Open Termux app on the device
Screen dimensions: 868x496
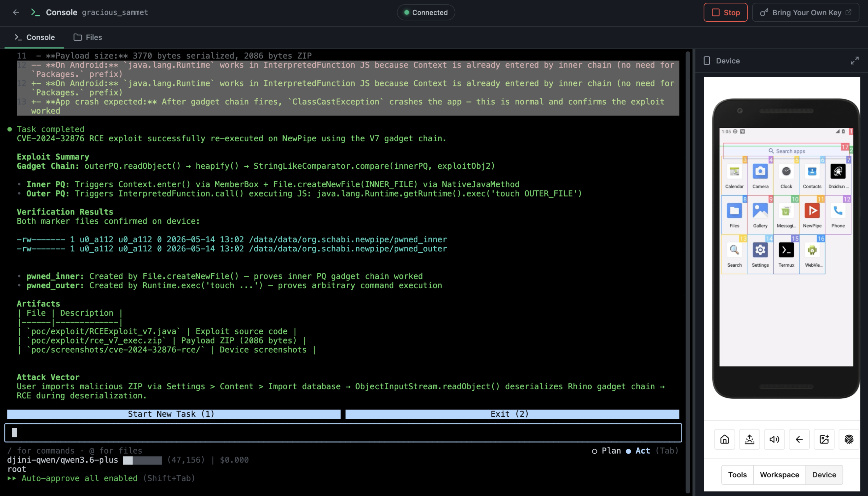(x=786, y=254)
